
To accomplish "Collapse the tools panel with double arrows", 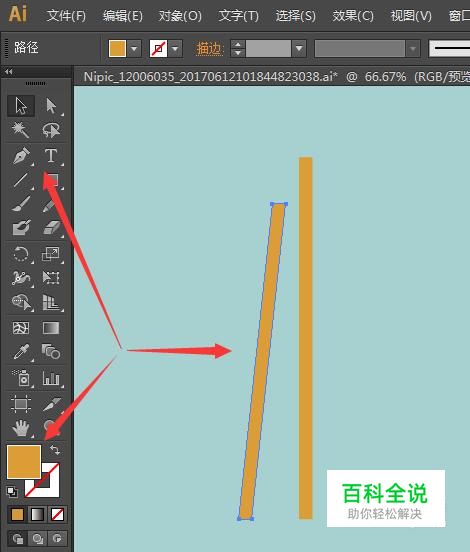I will [9, 72].
